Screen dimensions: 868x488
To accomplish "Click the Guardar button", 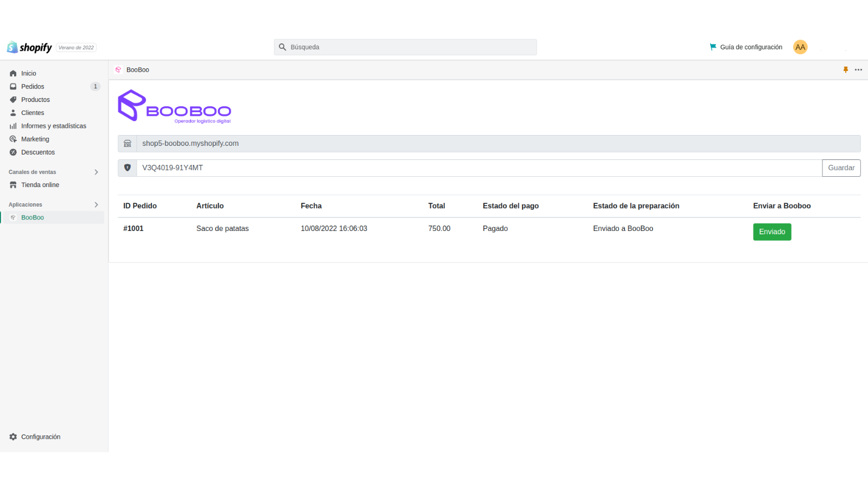I will tap(841, 168).
